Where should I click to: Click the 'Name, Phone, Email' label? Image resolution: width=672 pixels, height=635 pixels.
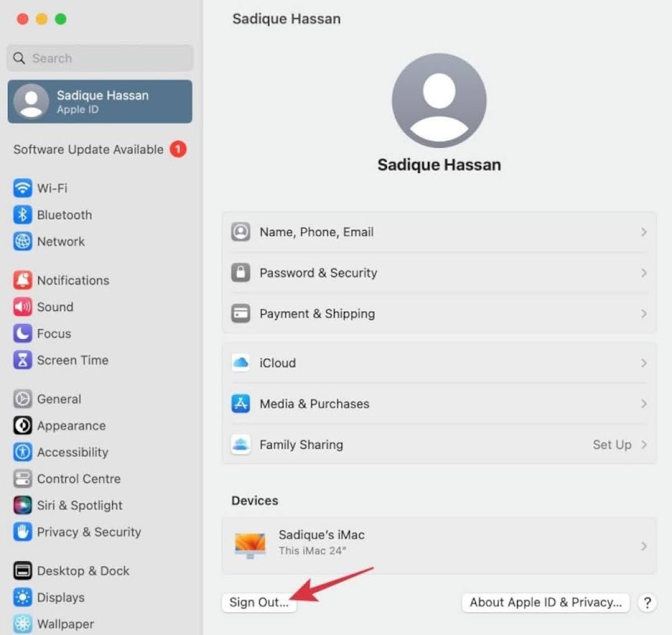coord(317,232)
